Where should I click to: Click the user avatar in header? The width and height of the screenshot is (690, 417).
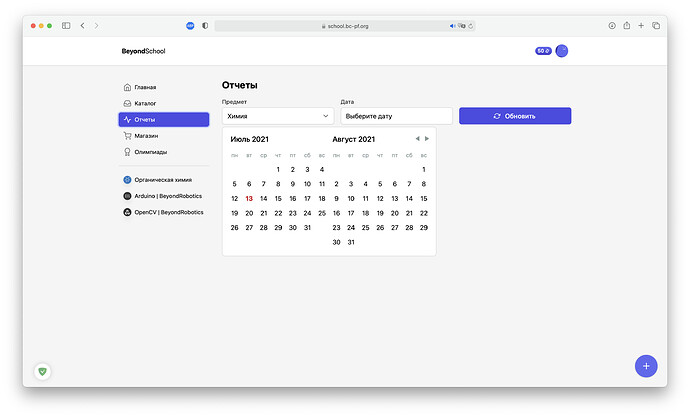pos(562,51)
